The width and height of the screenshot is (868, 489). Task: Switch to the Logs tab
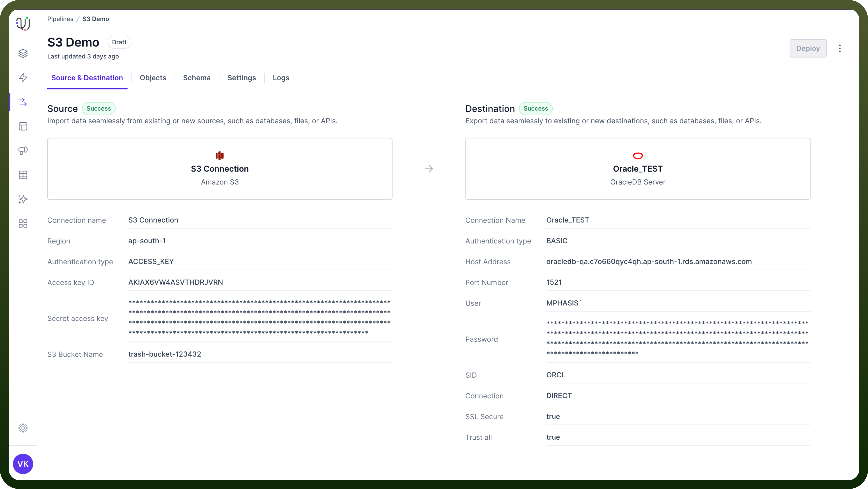coord(281,78)
